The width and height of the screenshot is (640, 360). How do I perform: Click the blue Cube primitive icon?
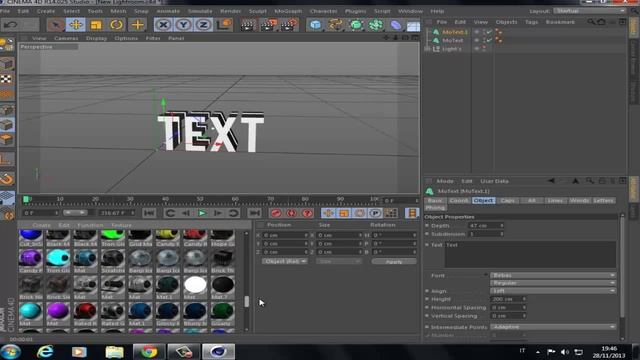(315, 25)
